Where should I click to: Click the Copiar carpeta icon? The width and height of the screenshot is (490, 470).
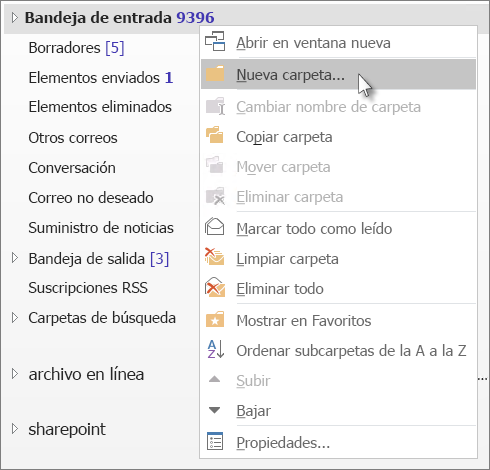pos(215,135)
